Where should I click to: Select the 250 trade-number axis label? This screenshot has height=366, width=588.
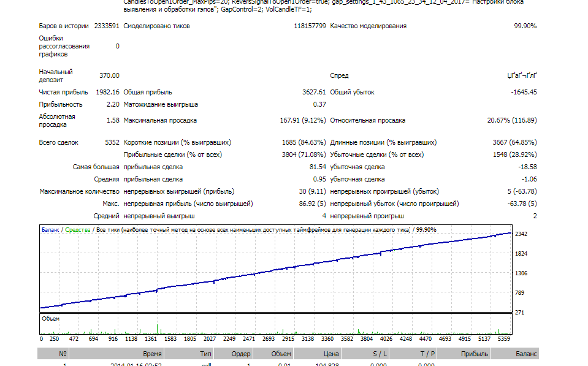[x=55, y=338]
